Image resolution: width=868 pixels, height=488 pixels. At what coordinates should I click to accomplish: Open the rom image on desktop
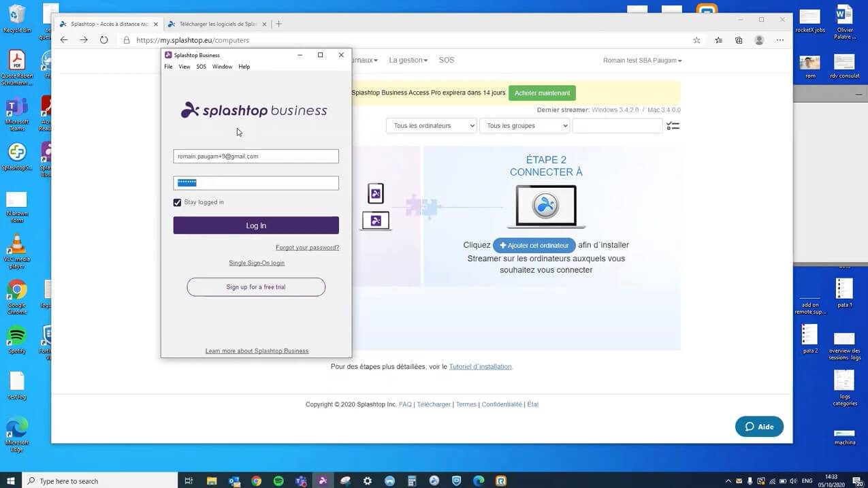(809, 67)
